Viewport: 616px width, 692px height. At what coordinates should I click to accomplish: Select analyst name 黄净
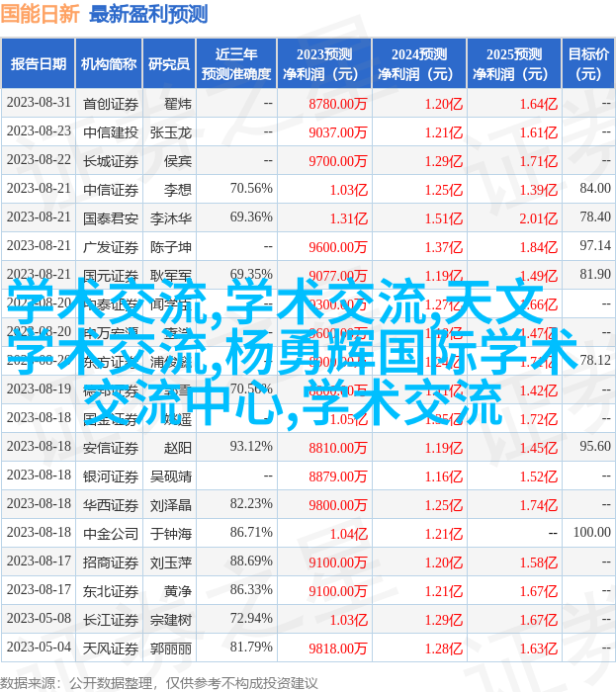(178, 592)
